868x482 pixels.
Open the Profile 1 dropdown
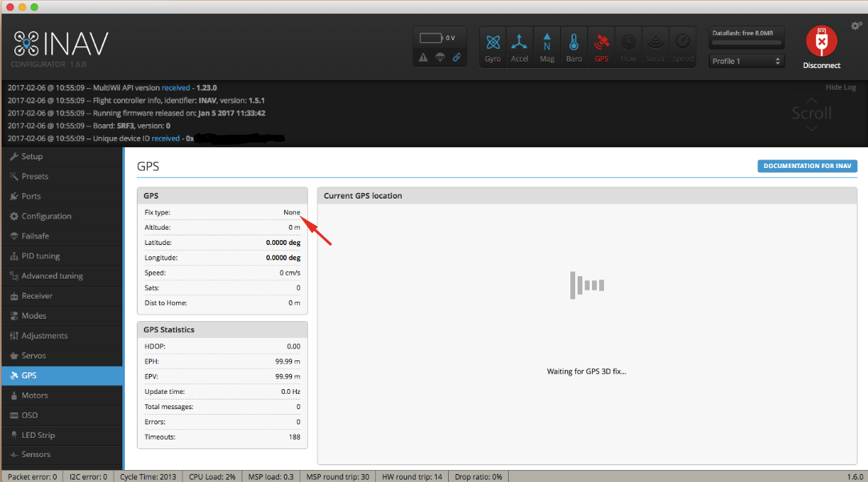[x=746, y=61]
